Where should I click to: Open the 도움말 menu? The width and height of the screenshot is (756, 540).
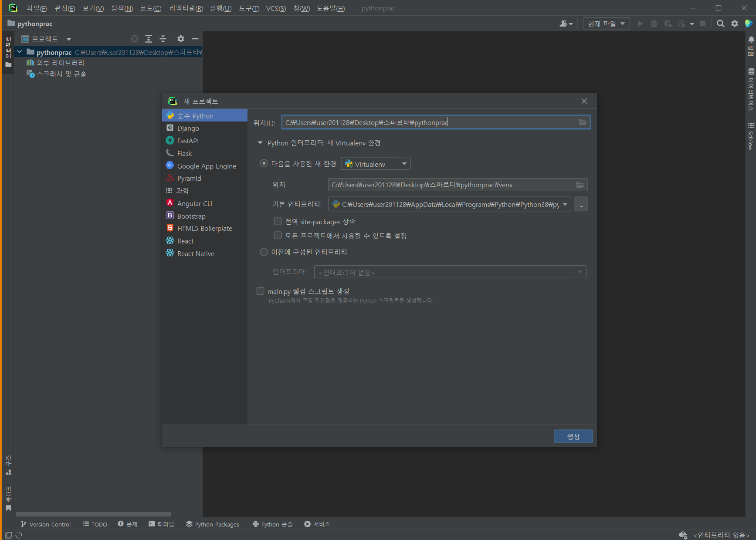pos(331,8)
